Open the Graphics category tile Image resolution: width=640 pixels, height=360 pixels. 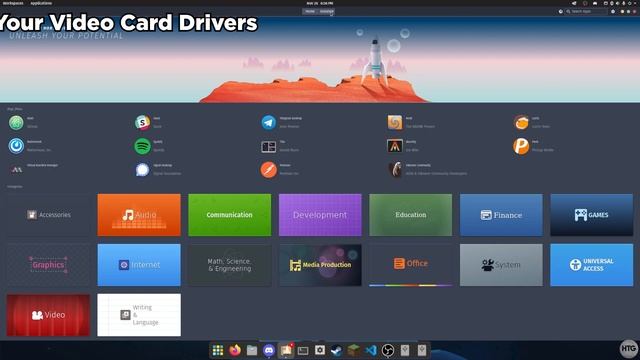pos(48,265)
